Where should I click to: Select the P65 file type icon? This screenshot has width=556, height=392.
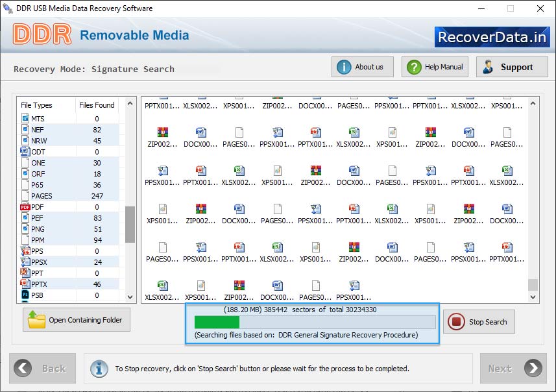point(25,184)
